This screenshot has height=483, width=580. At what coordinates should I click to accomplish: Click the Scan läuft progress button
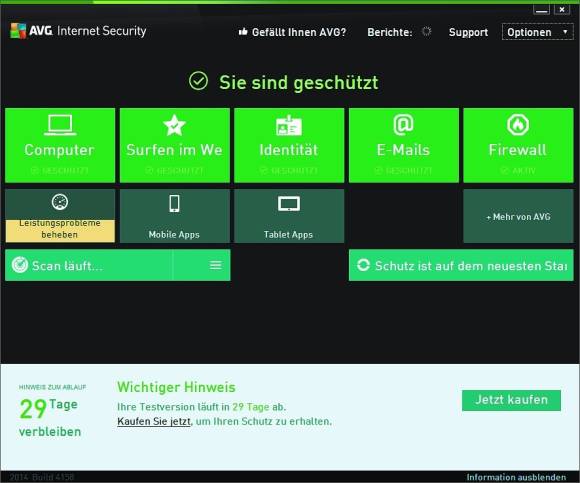point(88,265)
